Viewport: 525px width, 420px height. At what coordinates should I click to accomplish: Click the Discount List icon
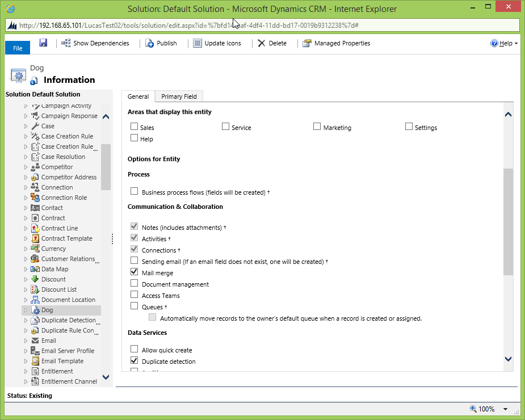35,289
